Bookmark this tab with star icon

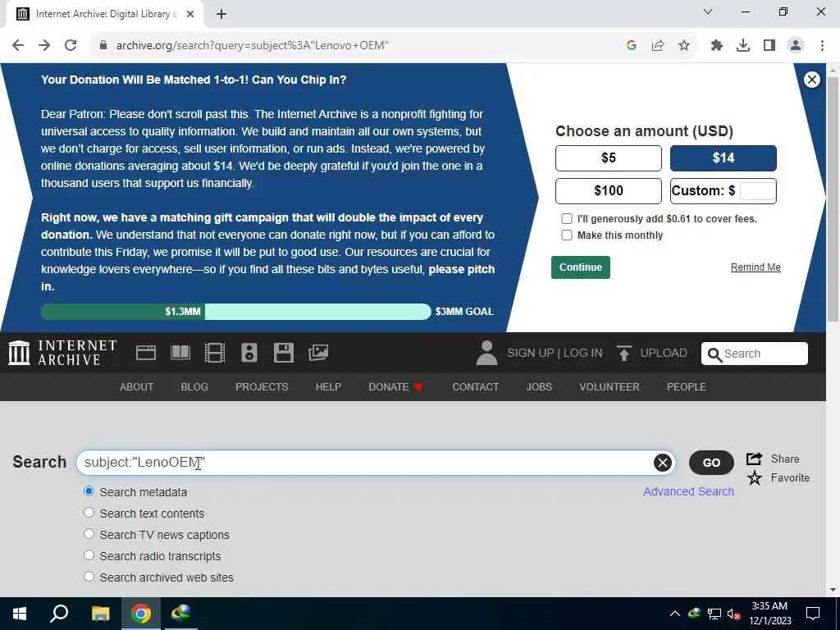684,46
